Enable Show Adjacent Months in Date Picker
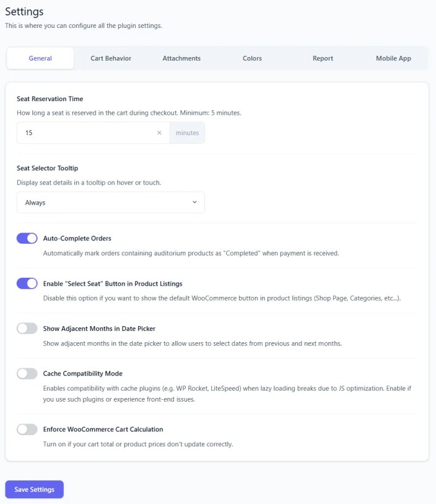This screenshot has height=504, width=436. pyautogui.click(x=26, y=329)
